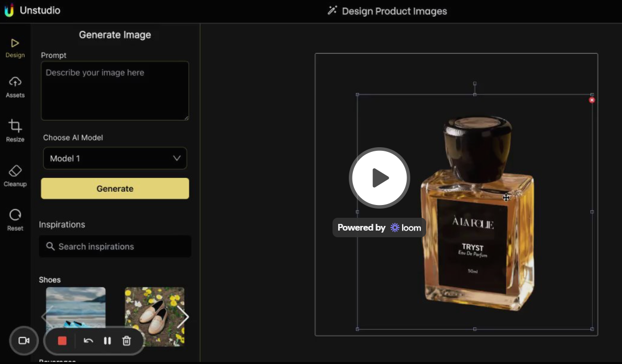The width and height of the screenshot is (622, 364).
Task: Pause the Loom recording
Action: pos(107,340)
